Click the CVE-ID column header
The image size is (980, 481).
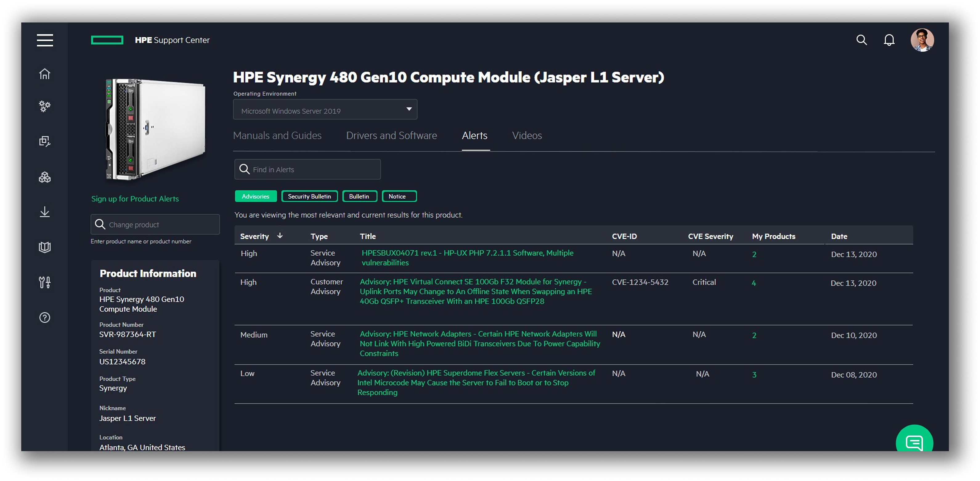[x=624, y=236]
